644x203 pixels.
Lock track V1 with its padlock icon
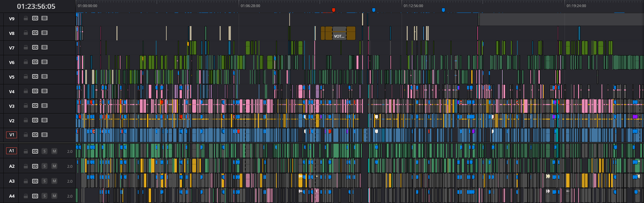click(x=25, y=134)
